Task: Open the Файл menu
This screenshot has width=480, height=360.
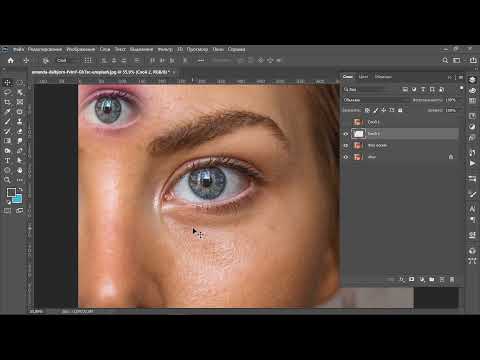Action: 19,49
